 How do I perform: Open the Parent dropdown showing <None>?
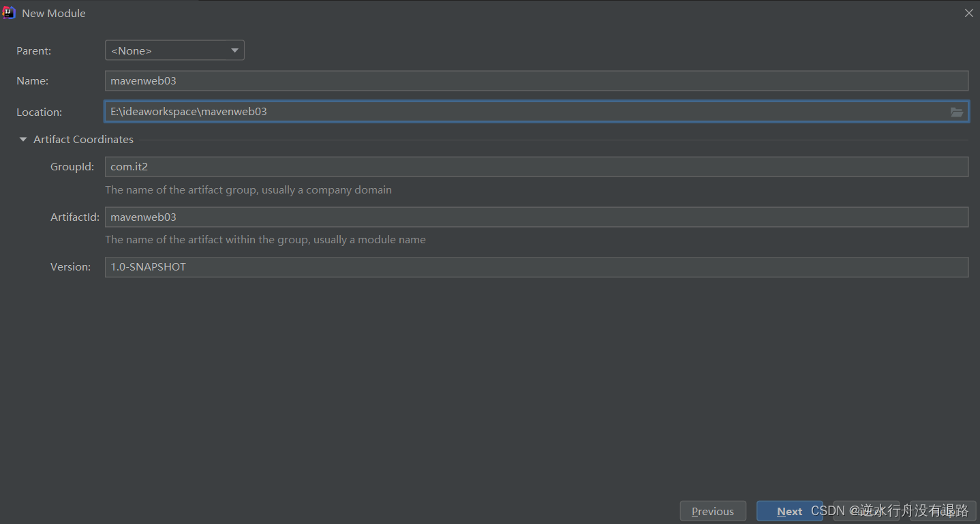(174, 50)
